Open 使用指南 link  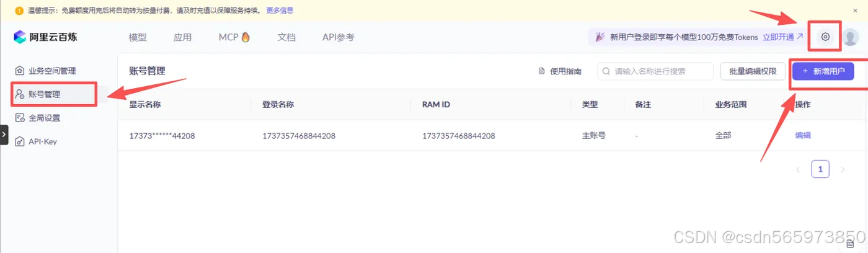566,71
